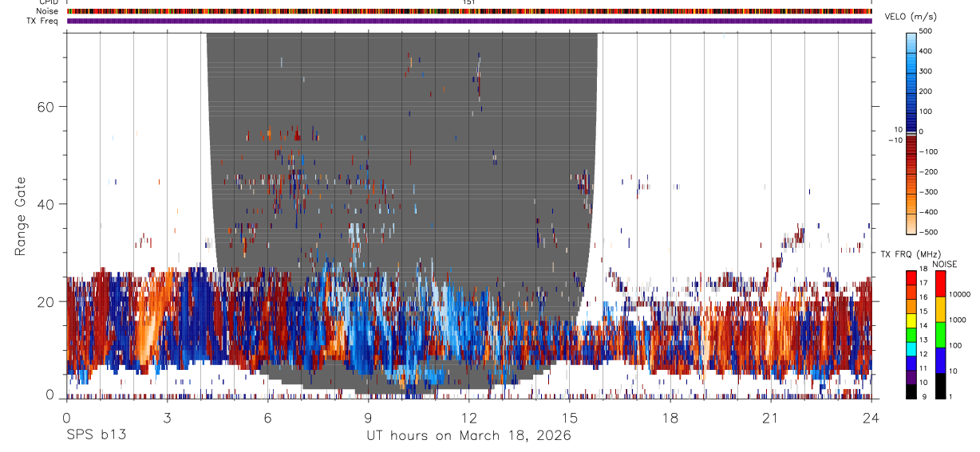Click the 10000 label on the NOISE scale
Image resolution: width=980 pixels, height=452 pixels.
click(x=959, y=295)
